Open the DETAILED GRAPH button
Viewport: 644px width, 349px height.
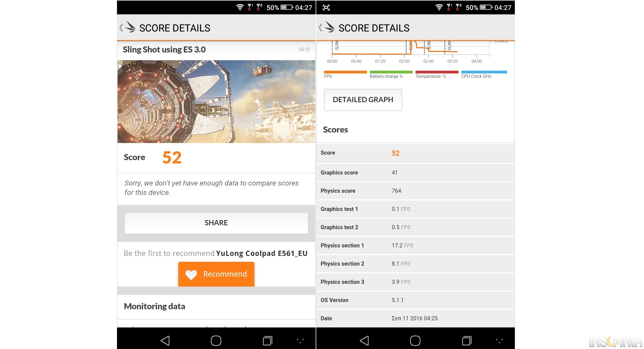click(363, 100)
